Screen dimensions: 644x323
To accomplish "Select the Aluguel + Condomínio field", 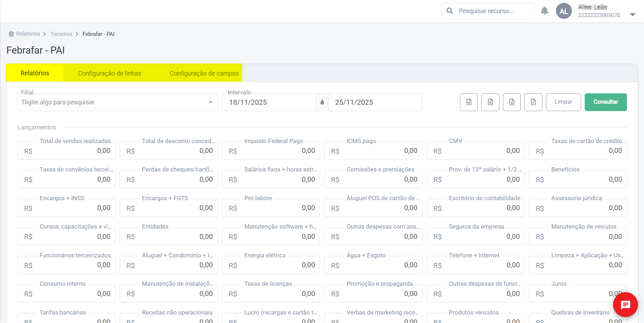I will click(169, 265).
